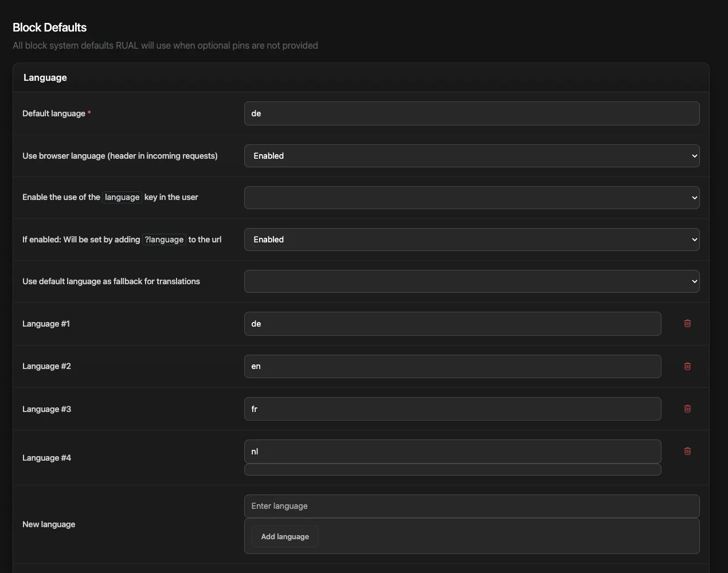The width and height of the screenshot is (728, 573).
Task: Delete Language #1 using trash icon
Action: coord(687,323)
